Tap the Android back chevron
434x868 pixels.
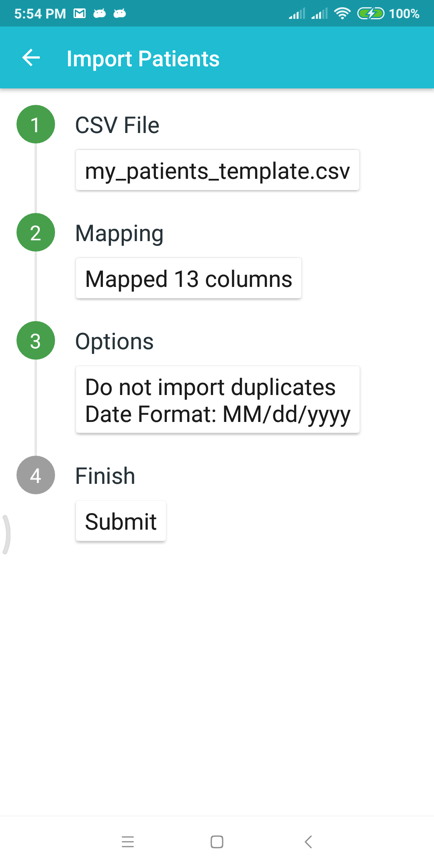click(308, 841)
